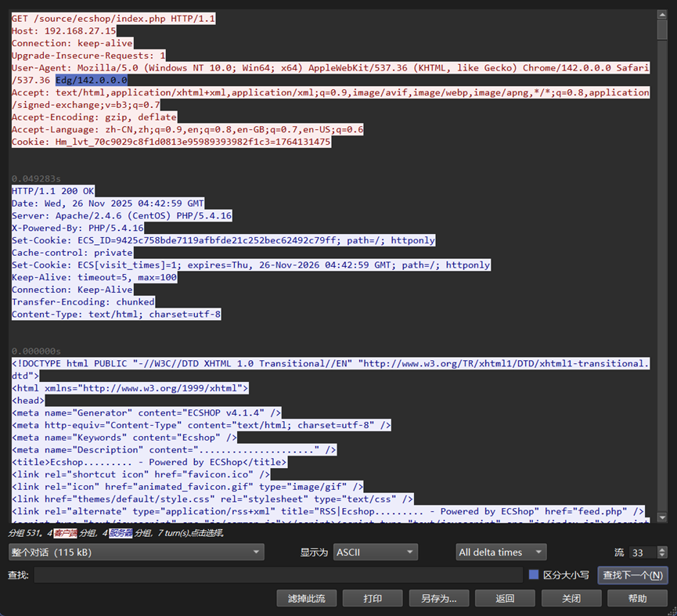The width and height of the screenshot is (677, 616).
Task: Close the stream window with 关闭
Action: click(x=570, y=598)
